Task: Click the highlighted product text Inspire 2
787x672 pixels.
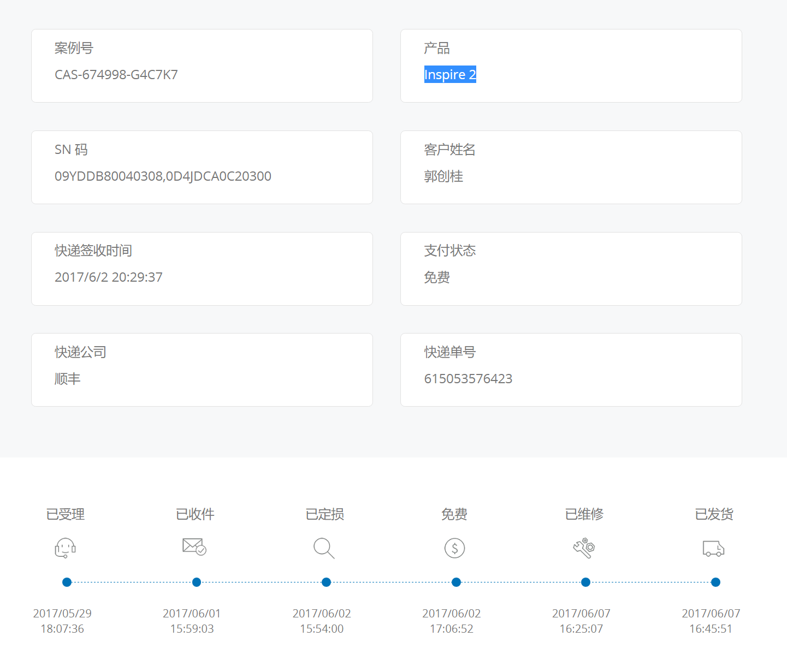Action: (450, 74)
